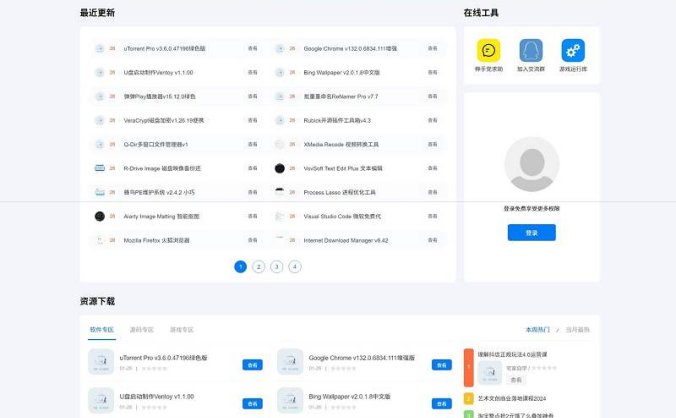676x418 pixels.
Task: Open the yellow chat bubble help tool
Action: point(488,50)
